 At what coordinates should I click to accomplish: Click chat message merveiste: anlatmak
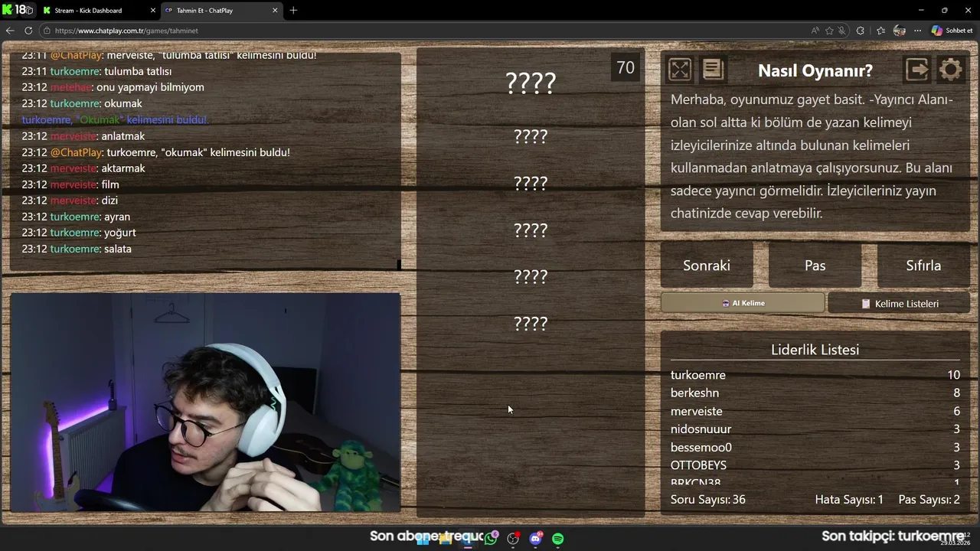[83, 136]
